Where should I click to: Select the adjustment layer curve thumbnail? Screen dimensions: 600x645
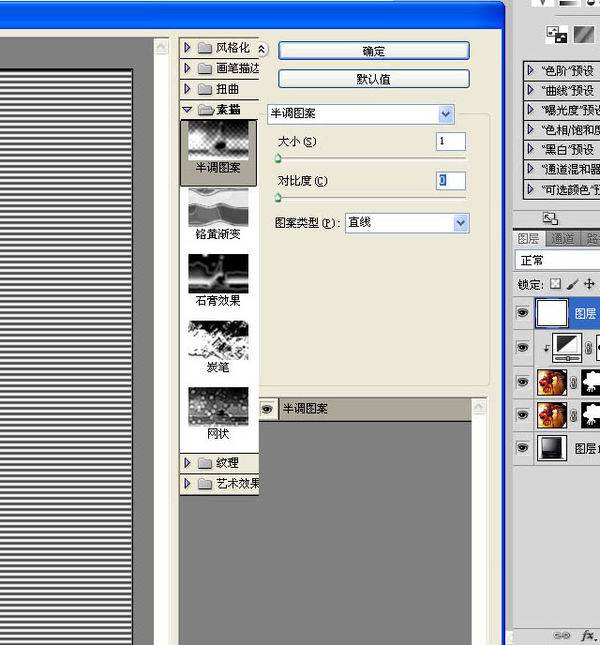click(x=567, y=348)
